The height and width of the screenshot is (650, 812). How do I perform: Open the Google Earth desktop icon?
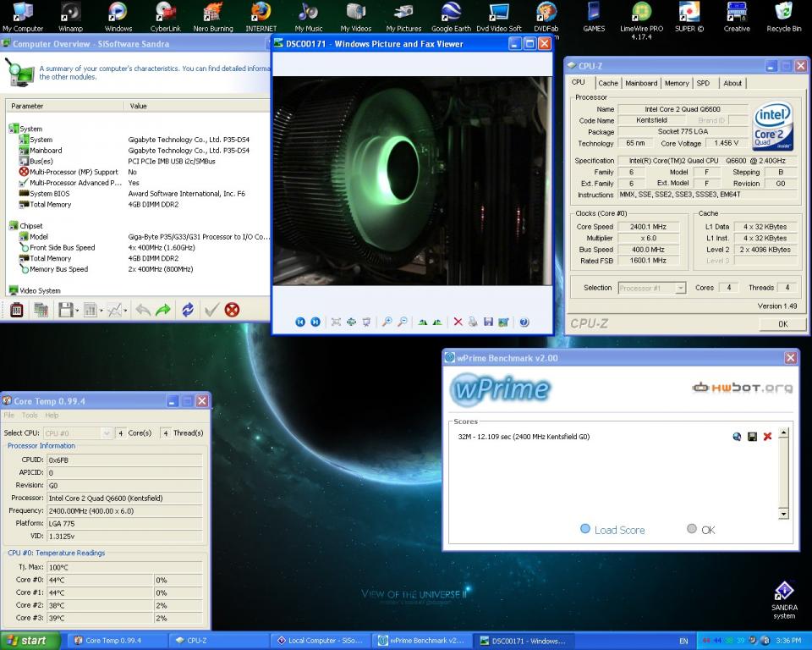tap(451, 17)
